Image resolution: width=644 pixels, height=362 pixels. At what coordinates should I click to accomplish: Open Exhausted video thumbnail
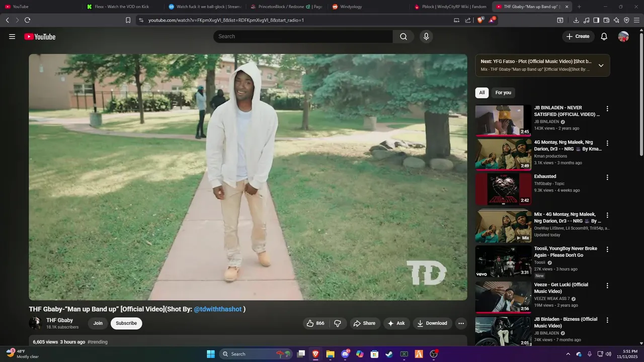(x=503, y=189)
